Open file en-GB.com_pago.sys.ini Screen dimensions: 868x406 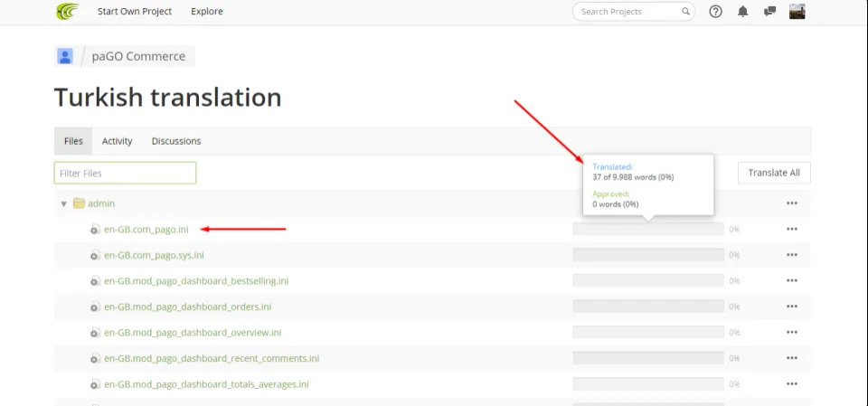pos(154,255)
